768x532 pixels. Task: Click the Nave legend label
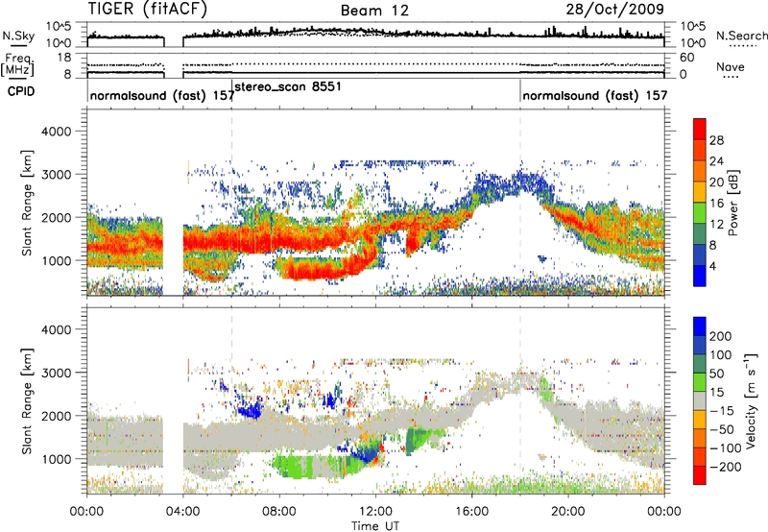(731, 66)
